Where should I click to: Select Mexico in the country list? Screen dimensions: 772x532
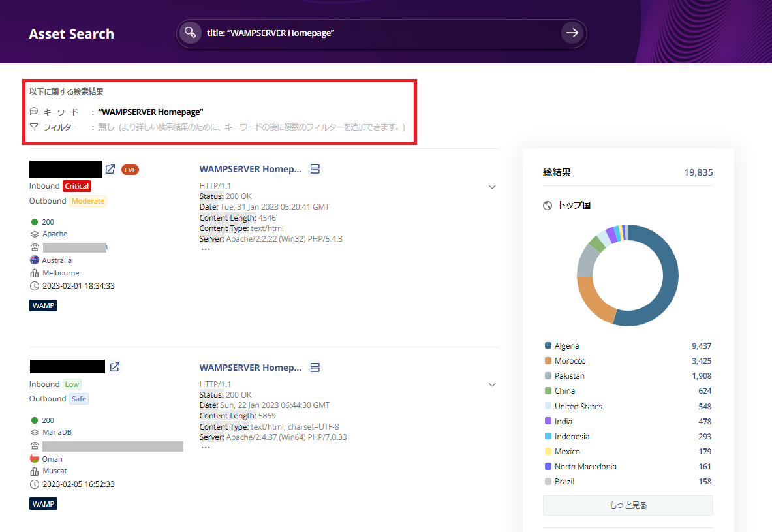click(567, 452)
